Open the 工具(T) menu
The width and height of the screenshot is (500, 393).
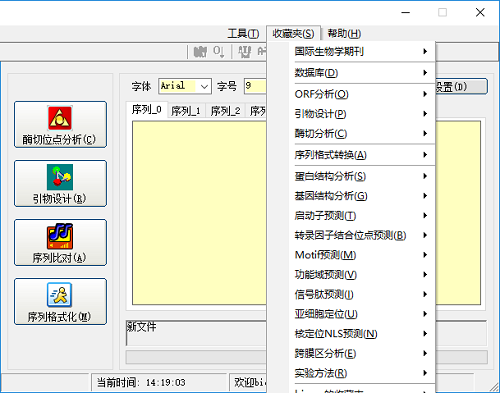tap(243, 34)
